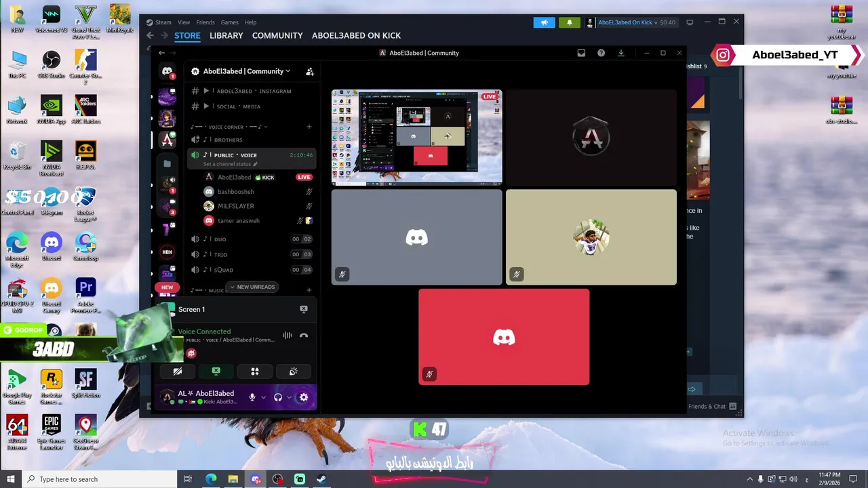Open Steam notifications bell button

click(x=569, y=22)
